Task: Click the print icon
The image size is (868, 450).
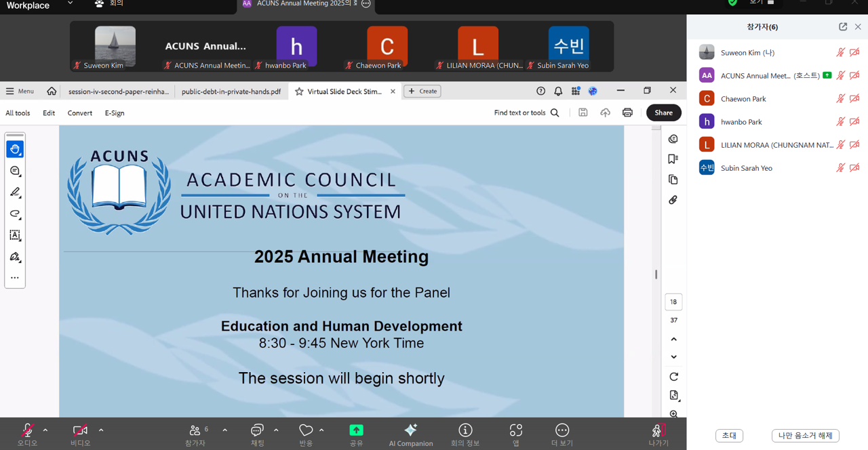Action: (x=627, y=112)
